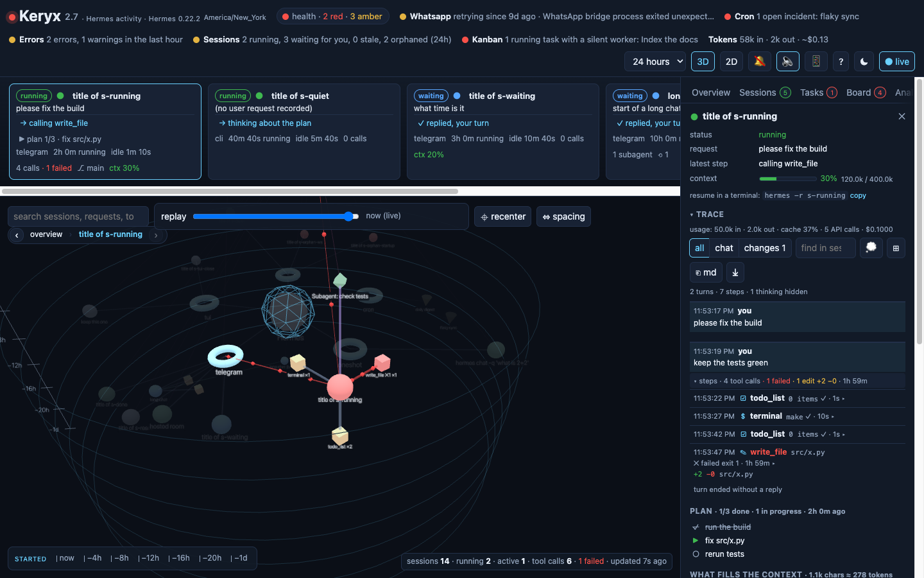Select the changes 1 trace filter

click(765, 248)
